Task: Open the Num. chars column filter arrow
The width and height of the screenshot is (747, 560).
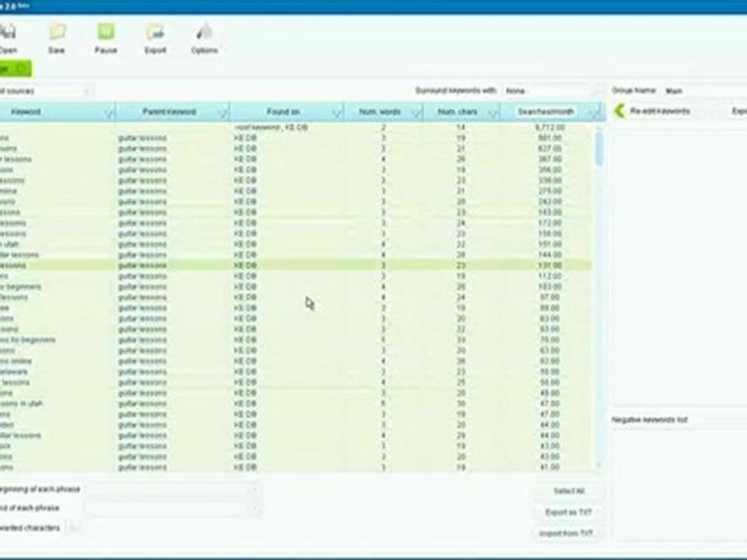Action: coord(493,112)
